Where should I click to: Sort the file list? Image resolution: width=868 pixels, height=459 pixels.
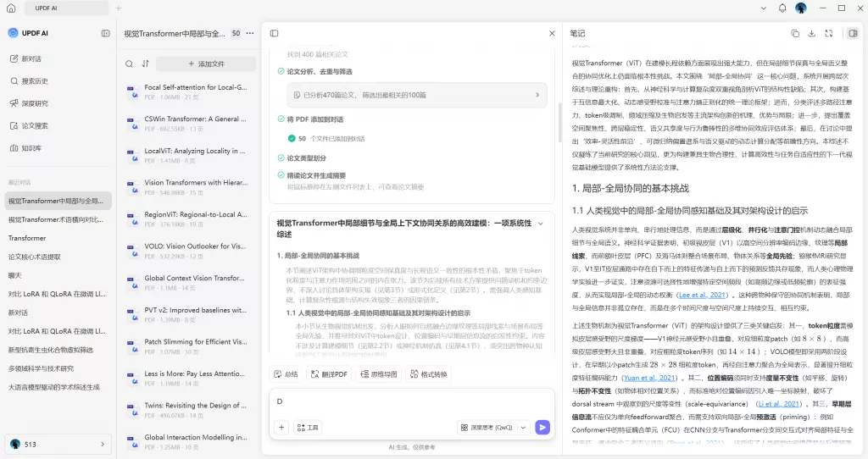(145, 64)
